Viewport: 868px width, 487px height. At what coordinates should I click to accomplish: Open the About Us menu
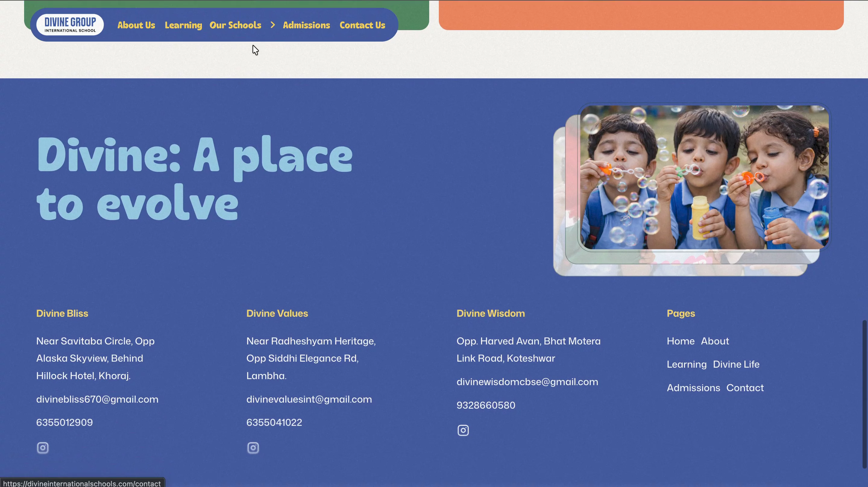click(x=136, y=25)
